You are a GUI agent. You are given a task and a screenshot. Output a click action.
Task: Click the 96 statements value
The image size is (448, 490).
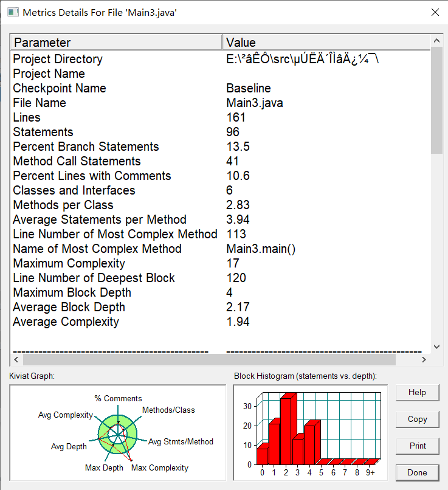click(x=233, y=132)
